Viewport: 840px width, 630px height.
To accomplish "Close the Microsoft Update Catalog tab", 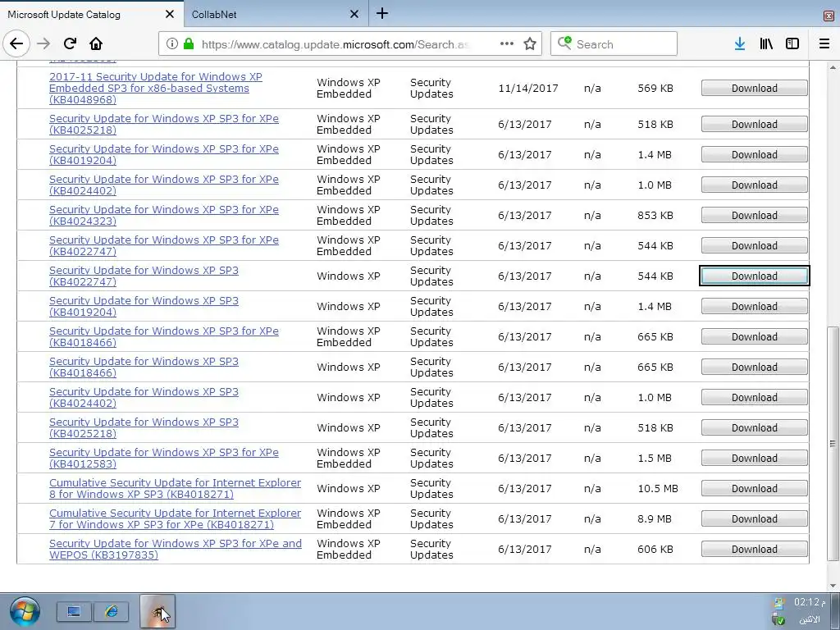I will (170, 15).
